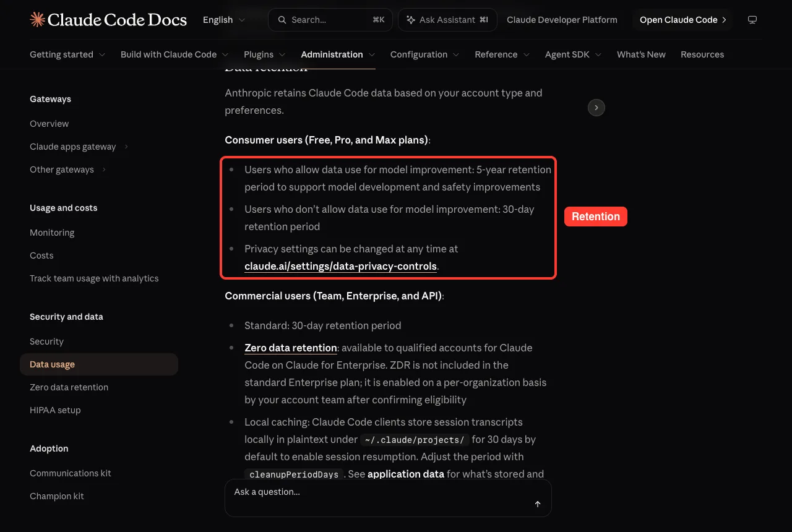
Task: Submit question with the up-arrow send icon
Action: coord(538,504)
